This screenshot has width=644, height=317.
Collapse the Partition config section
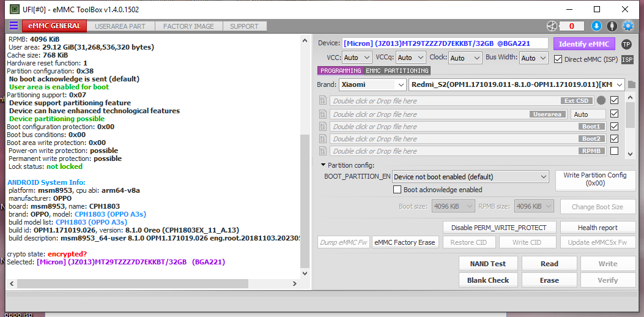click(324, 165)
